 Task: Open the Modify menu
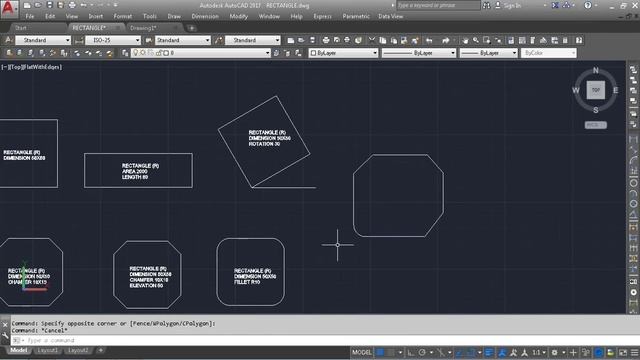tap(239, 16)
